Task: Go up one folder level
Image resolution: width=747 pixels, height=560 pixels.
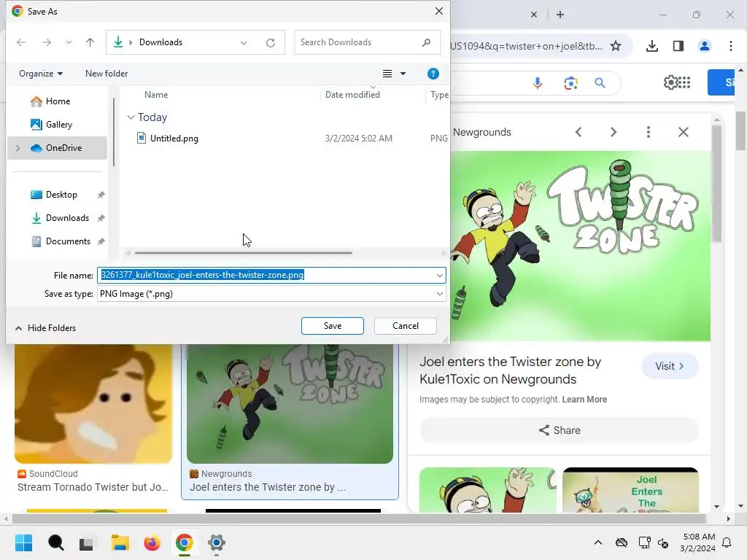Action: pyautogui.click(x=90, y=42)
